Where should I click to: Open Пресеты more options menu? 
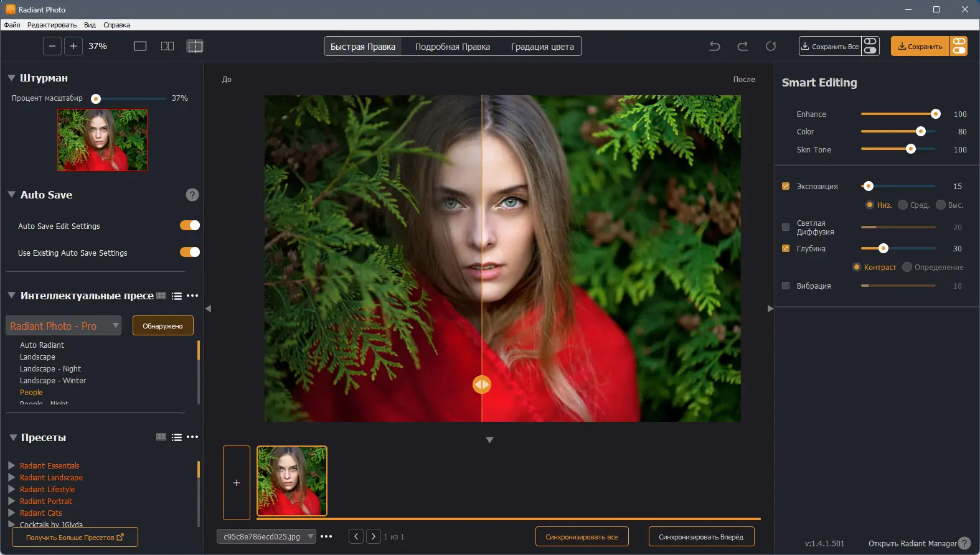pyautogui.click(x=192, y=437)
